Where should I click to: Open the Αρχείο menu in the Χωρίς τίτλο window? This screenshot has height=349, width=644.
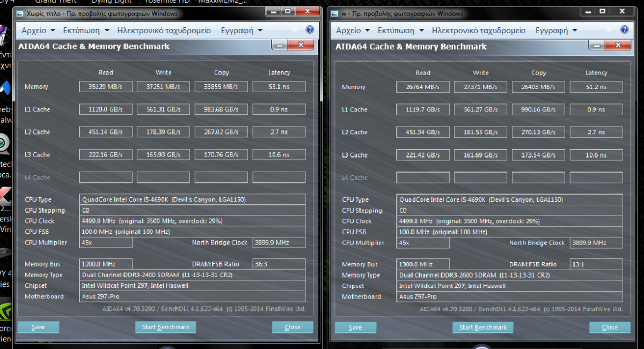tap(38, 31)
